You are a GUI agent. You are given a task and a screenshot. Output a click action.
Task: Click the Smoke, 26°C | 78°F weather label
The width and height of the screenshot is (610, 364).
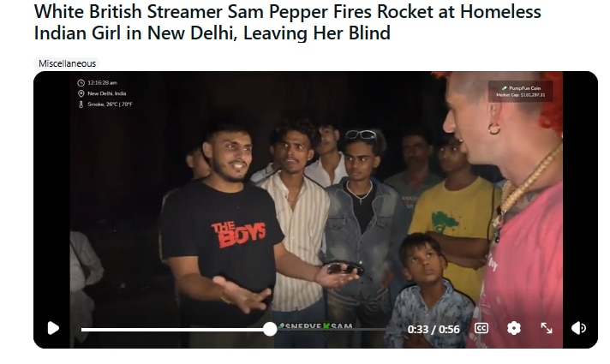tap(111, 104)
